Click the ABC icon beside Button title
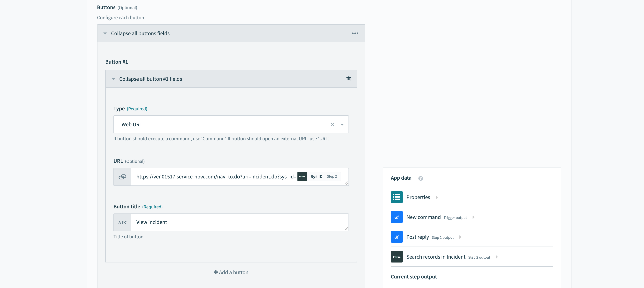The image size is (644, 288). coord(122,222)
